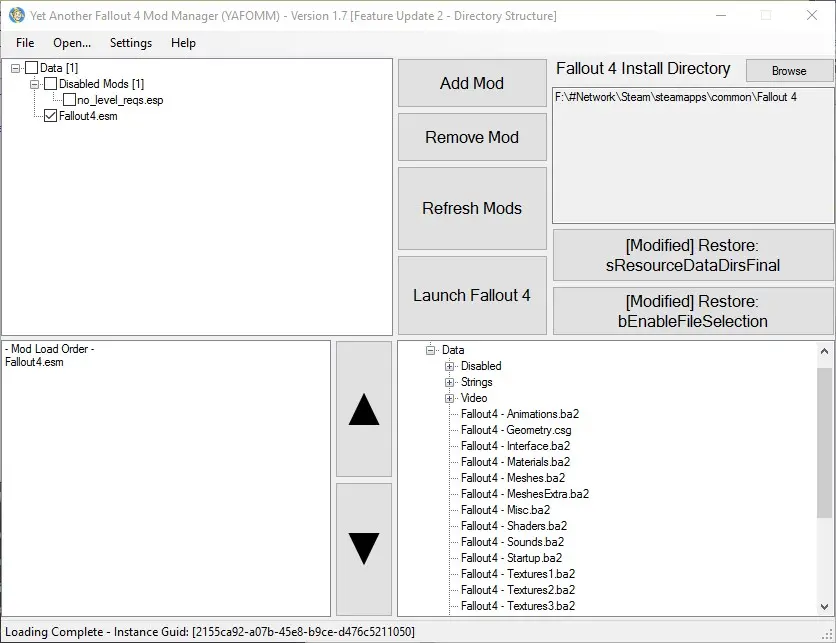This screenshot has height=643, width=836.
Task: Select Fallout4 - MeshesExtra.ba2 file
Action: tap(525, 494)
